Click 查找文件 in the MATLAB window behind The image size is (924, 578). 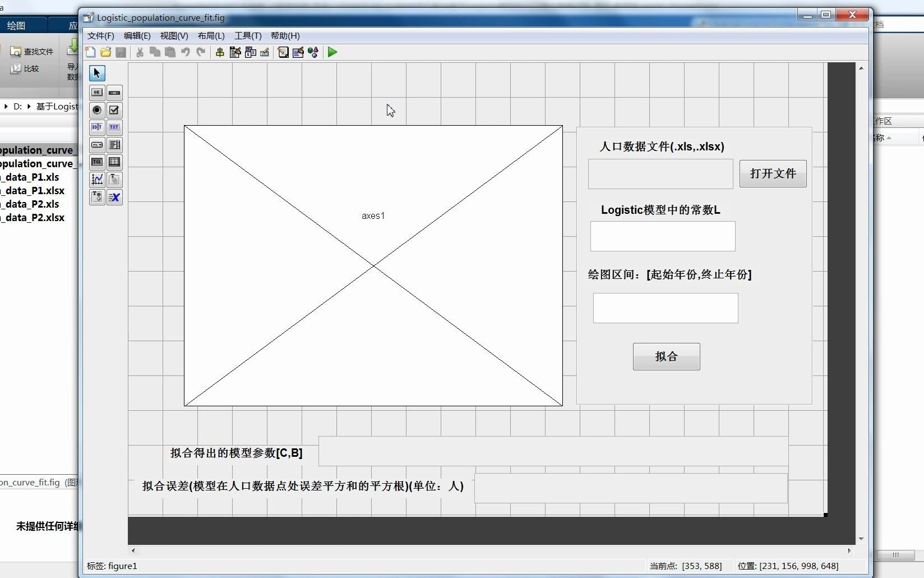tap(33, 52)
